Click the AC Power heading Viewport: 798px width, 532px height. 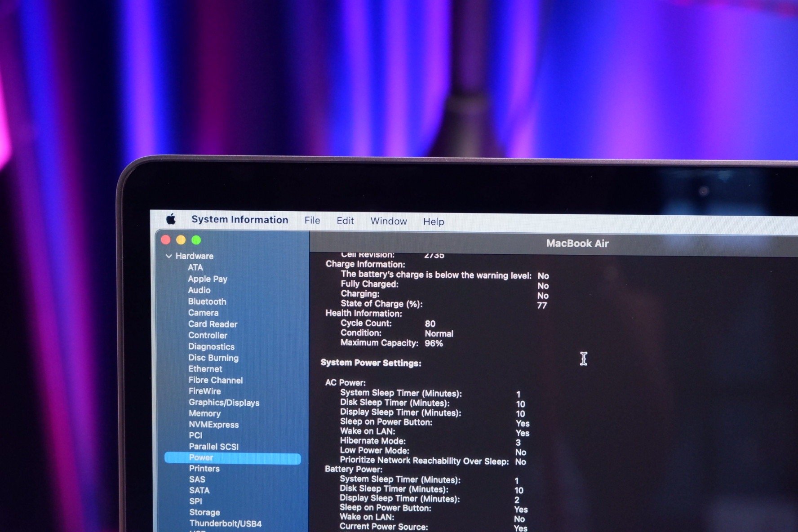[346, 383]
